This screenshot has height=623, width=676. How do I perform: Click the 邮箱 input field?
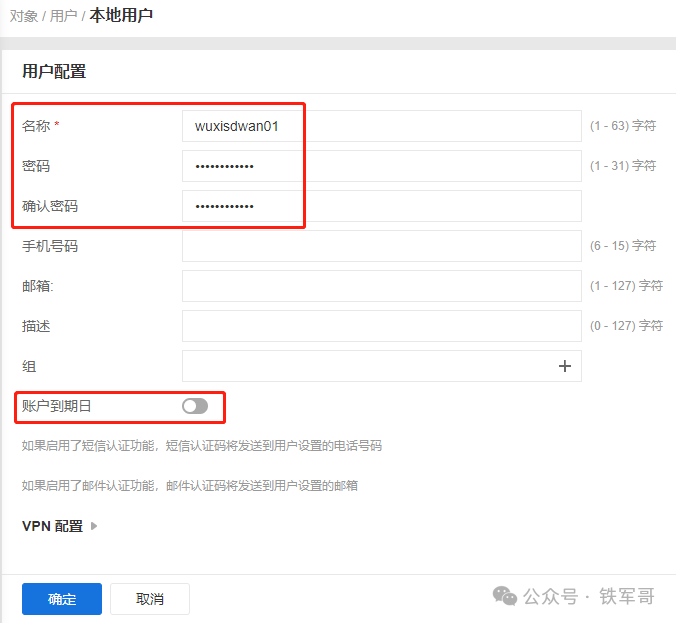coord(382,286)
